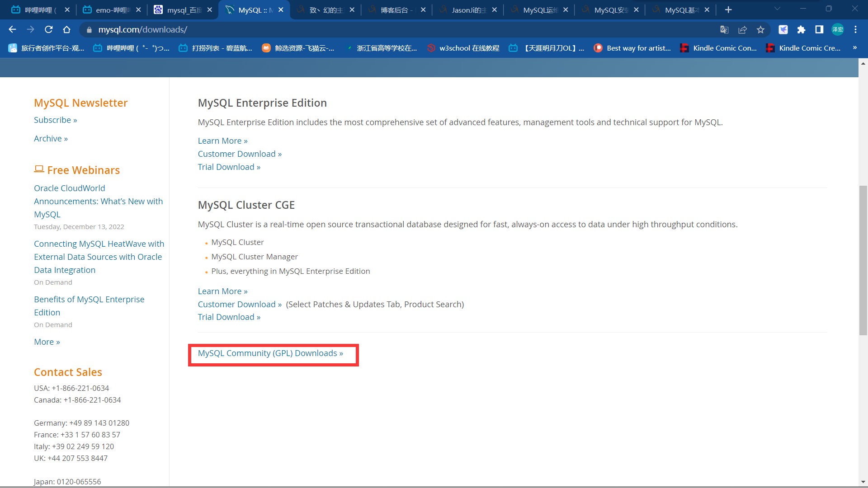
Task: Open the w3school 在线教程 bookmark
Action: click(463, 48)
